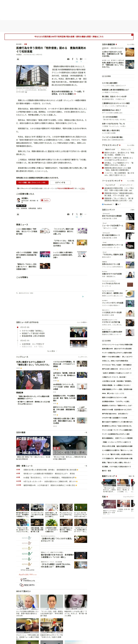138x644 pixels.
Task: Share on Facebook icon under the headline
Action: (73, 59)
